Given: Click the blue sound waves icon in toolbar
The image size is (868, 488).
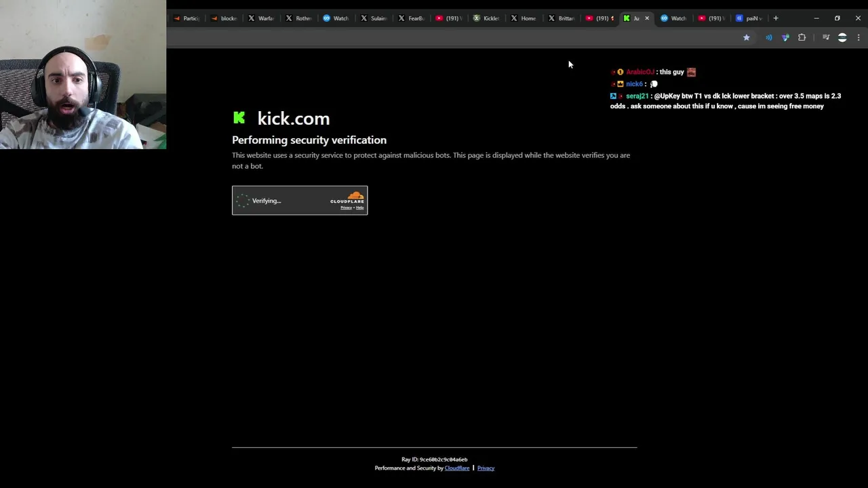Looking at the screenshot, I should click(x=768, y=38).
